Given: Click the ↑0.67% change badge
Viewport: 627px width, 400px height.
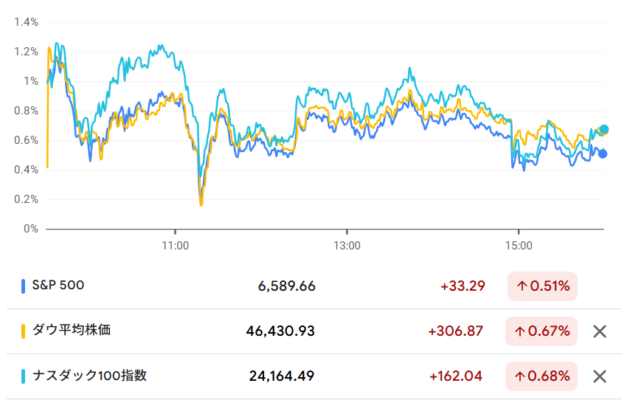Looking at the screenshot, I should point(543,331).
